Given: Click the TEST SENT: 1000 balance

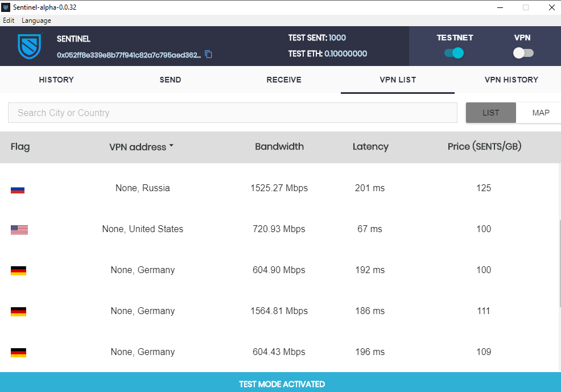Looking at the screenshot, I should (x=317, y=38).
